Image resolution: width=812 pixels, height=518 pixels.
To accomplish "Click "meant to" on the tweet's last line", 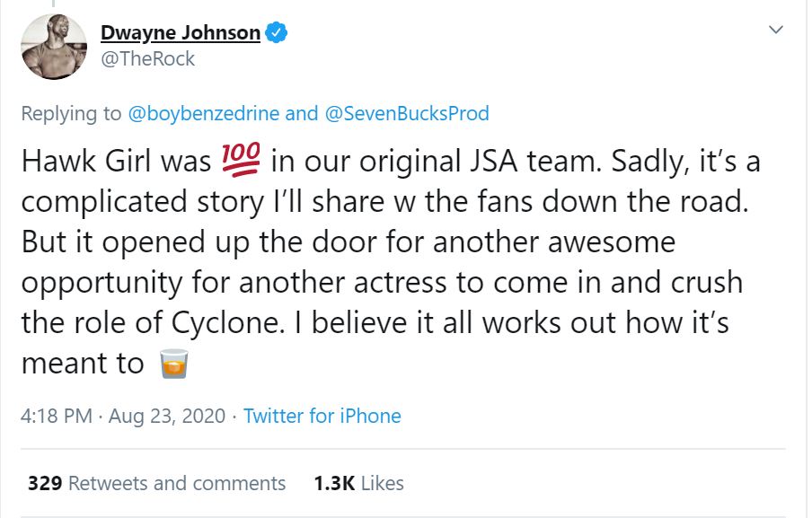I will [83, 363].
